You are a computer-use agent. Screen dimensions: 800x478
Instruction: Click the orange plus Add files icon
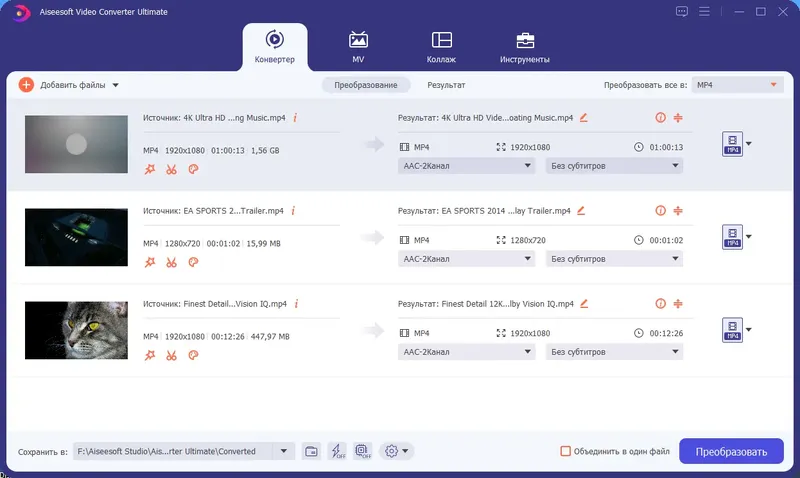coord(26,85)
